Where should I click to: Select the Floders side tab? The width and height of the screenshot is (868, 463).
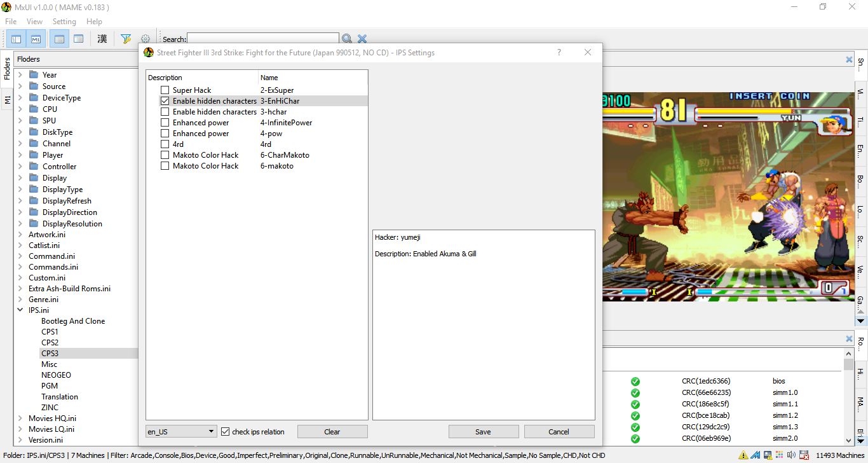point(7,69)
